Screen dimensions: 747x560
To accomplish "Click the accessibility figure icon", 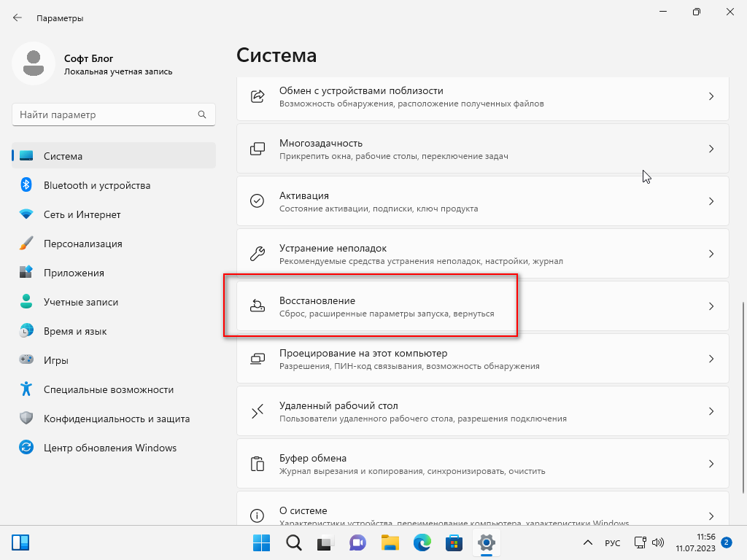I will (x=26, y=389).
